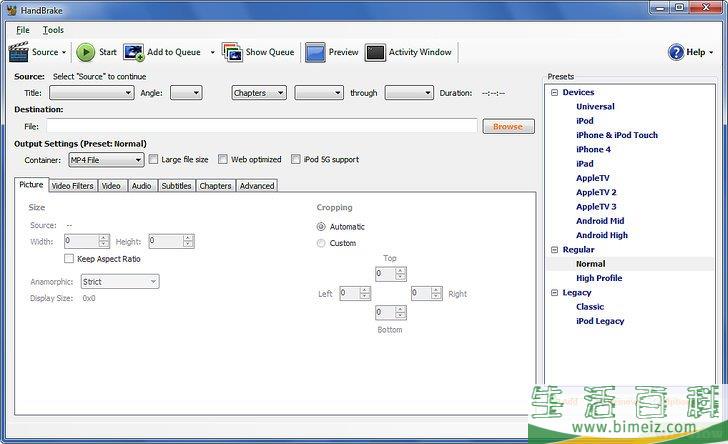Click in the destination File field
728x444 pixels.
click(261, 126)
